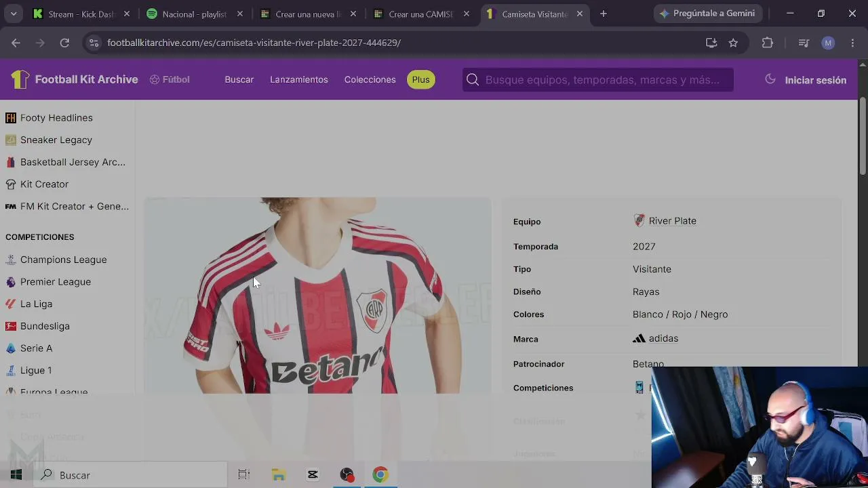Open the Chrome extensions puzzle icon

pyautogui.click(x=768, y=43)
